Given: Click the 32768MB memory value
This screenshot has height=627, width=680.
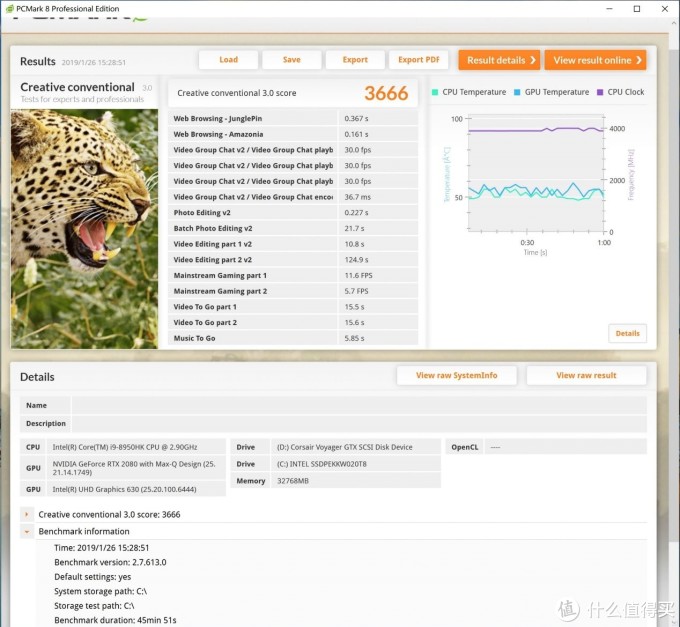Looking at the screenshot, I should click(x=293, y=481).
